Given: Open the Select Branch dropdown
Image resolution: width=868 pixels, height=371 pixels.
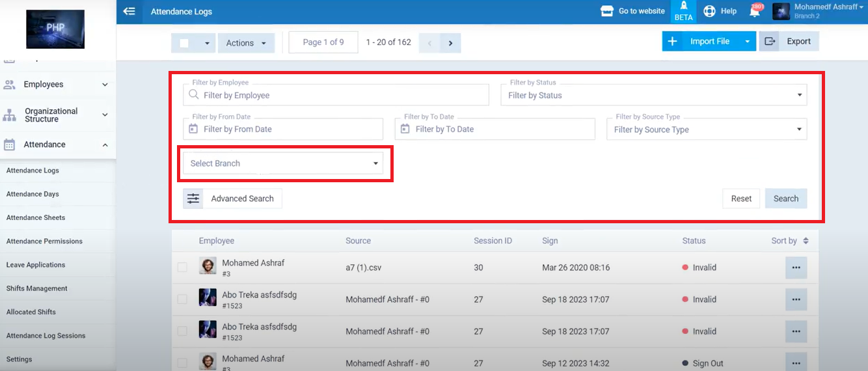Looking at the screenshot, I should 284,163.
